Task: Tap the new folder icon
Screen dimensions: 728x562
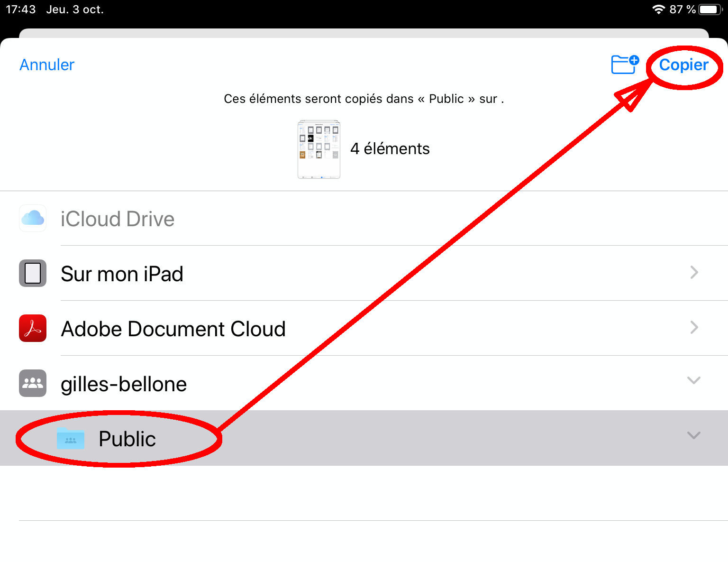Action: (624, 64)
